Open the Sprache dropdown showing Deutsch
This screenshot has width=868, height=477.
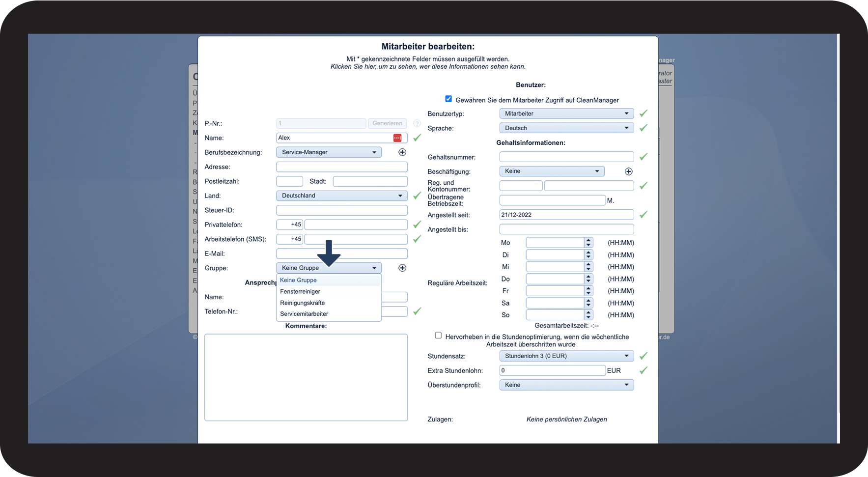[x=566, y=128]
